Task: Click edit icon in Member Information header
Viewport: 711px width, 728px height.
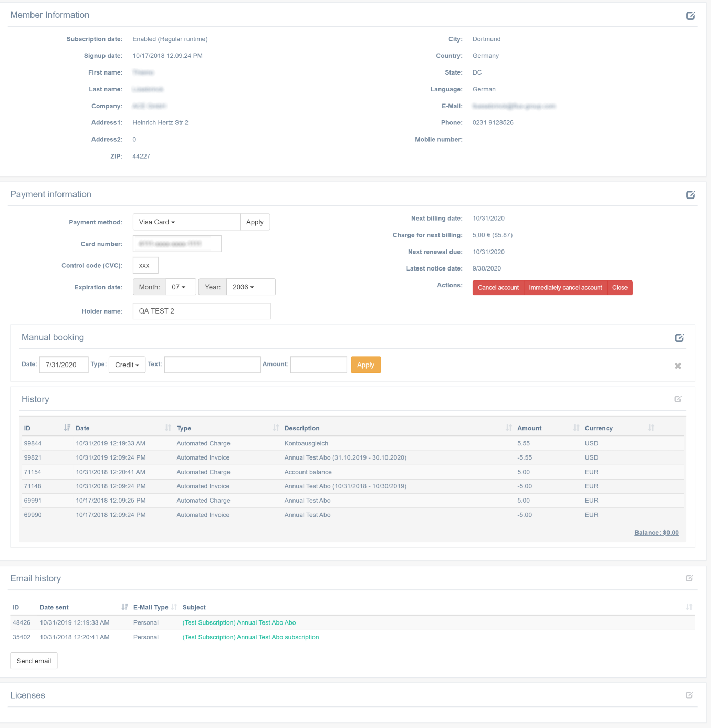Action: 691,16
